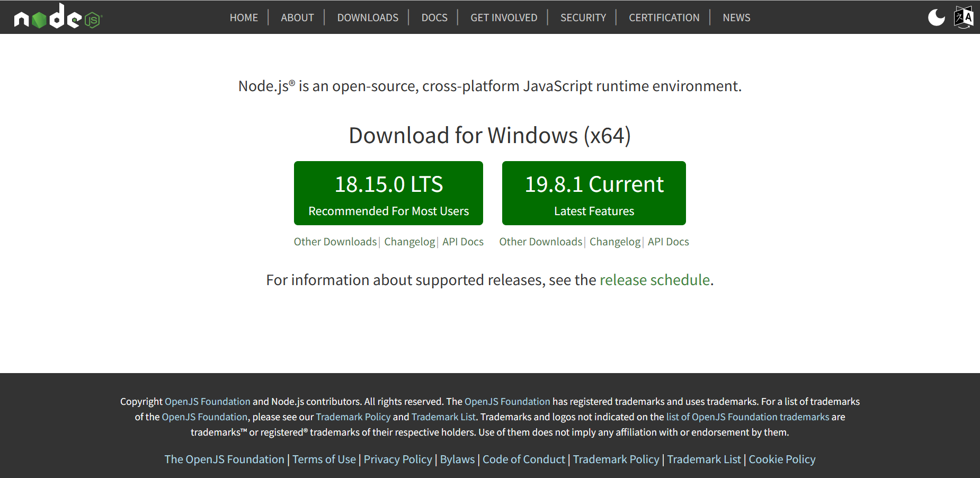The width and height of the screenshot is (980, 478).
Task: View Changelog under 18.15.0 LTS
Action: coord(409,242)
